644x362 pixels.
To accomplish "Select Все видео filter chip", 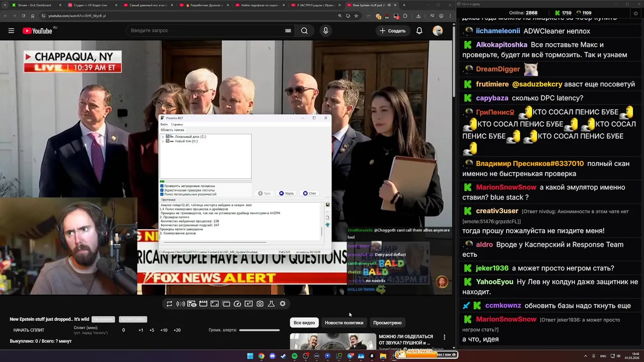I will click(x=304, y=323).
